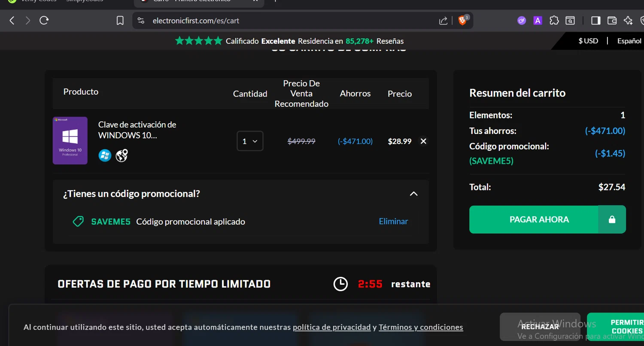Share this page via the share icon
Image resolution: width=644 pixels, height=346 pixels.
coord(443,21)
